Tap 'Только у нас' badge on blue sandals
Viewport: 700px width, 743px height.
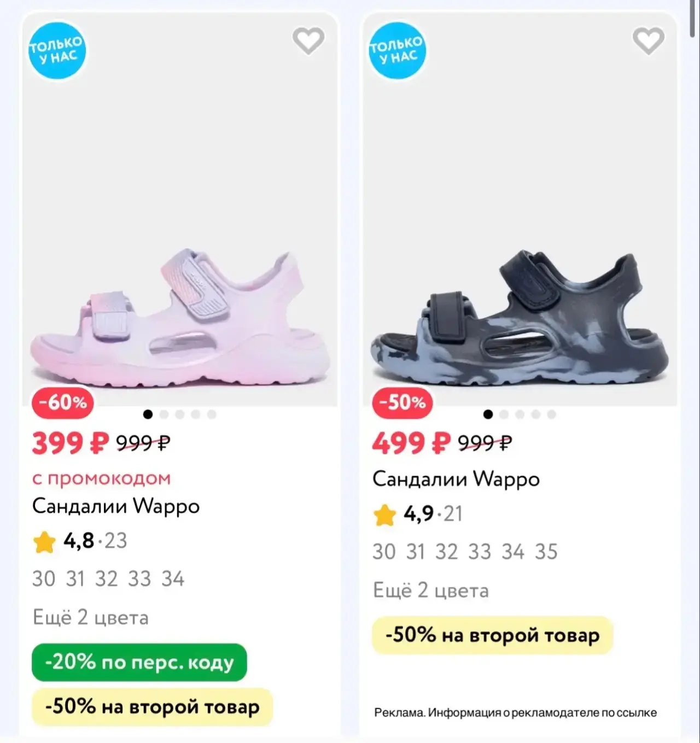click(x=397, y=51)
